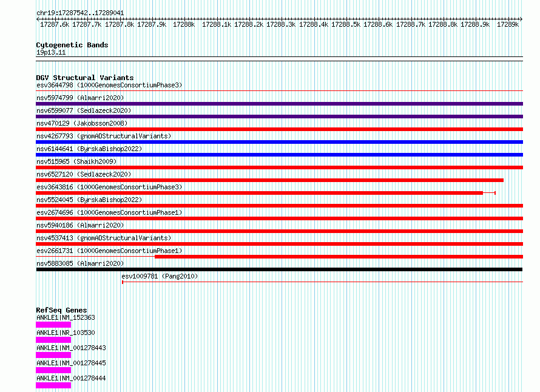Select the magenta bar of ANKLE1|NM_152363
Viewport: 540px width, 392px height.
point(53,325)
